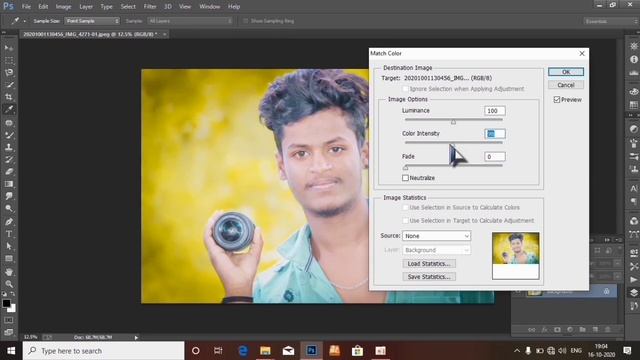Click the Load Statistics button

tap(429, 264)
